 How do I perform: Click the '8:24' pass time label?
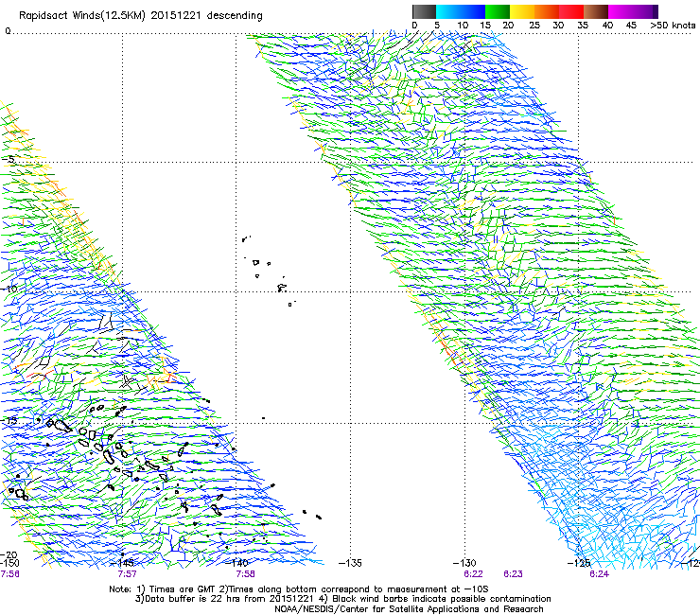(599, 574)
